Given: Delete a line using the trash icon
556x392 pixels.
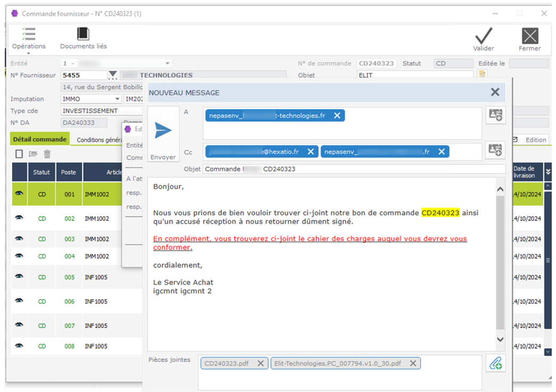Looking at the screenshot, I should click(x=46, y=154).
